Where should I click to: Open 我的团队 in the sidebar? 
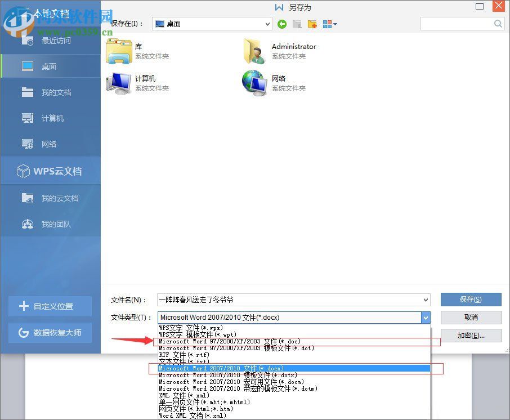click(x=51, y=224)
